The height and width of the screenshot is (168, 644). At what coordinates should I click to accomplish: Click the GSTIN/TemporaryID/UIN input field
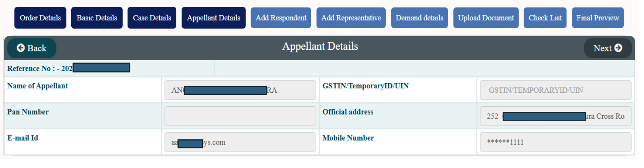[555, 90]
